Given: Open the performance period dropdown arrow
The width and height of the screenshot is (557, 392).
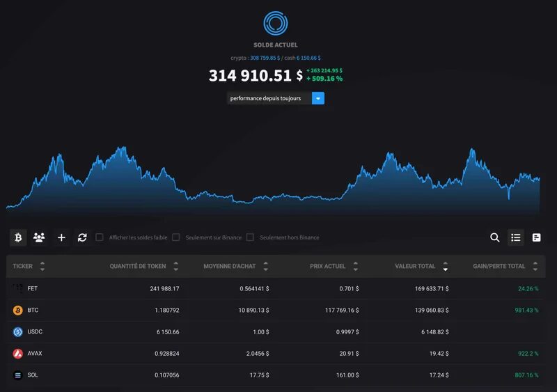Looking at the screenshot, I should [x=318, y=98].
